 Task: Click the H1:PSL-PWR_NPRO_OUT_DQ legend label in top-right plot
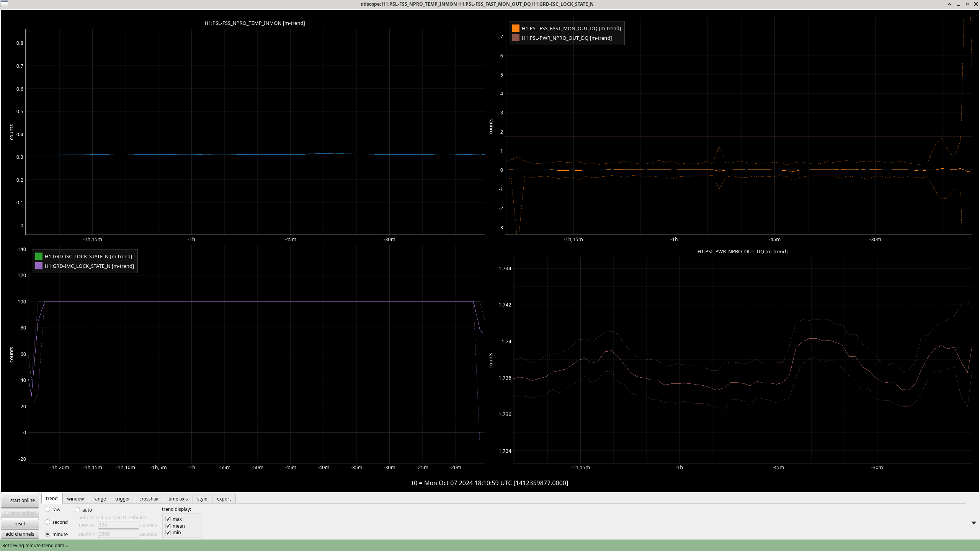click(x=567, y=38)
